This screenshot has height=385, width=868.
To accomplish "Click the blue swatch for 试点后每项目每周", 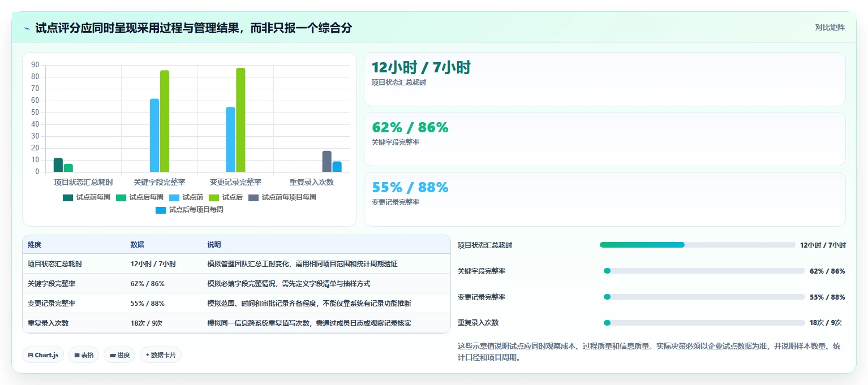I will 161,210.
